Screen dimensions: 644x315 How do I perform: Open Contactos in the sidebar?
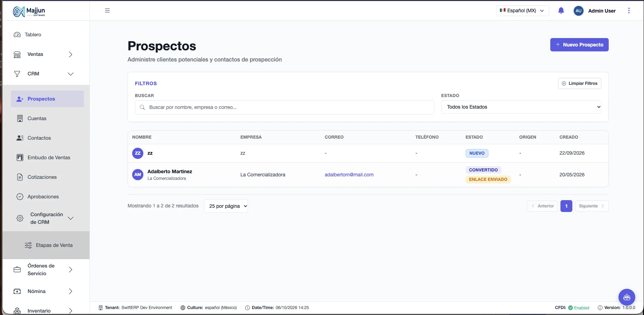coord(47,138)
